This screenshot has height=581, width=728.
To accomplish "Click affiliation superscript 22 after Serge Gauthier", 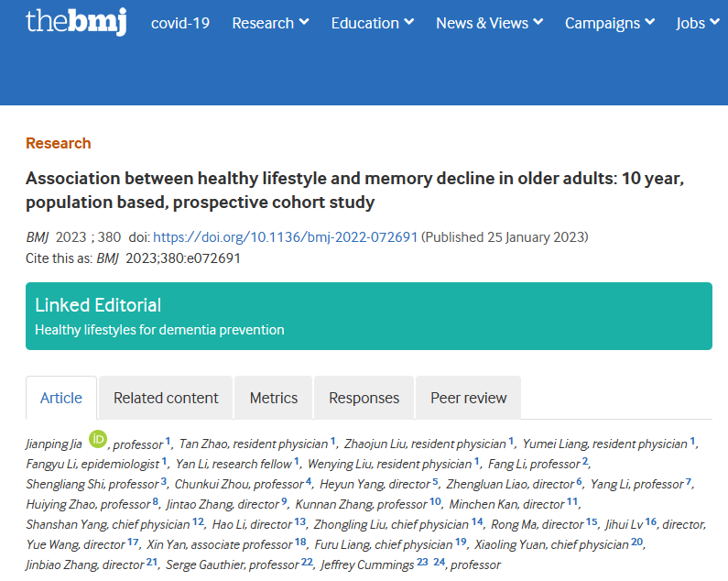I will (307, 563).
